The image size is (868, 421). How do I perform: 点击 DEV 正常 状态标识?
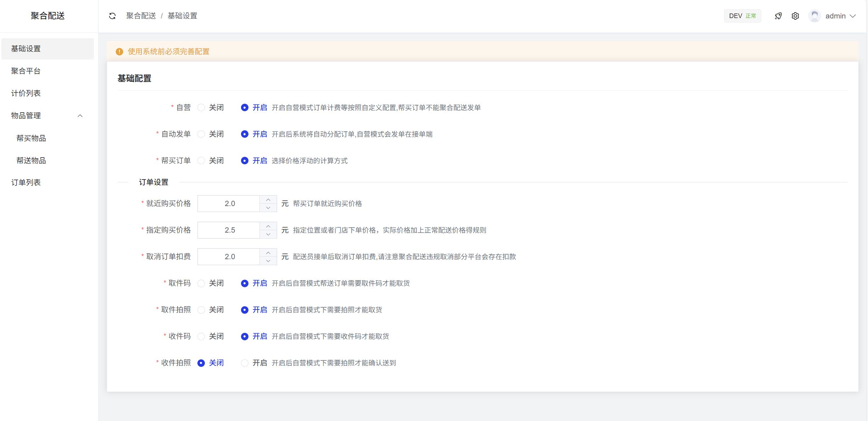coord(743,16)
